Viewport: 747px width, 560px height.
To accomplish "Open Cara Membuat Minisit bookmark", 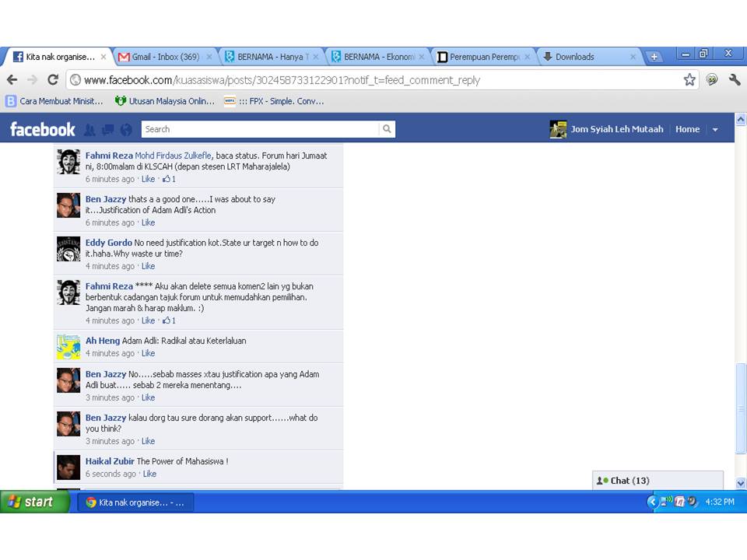I will (x=54, y=101).
